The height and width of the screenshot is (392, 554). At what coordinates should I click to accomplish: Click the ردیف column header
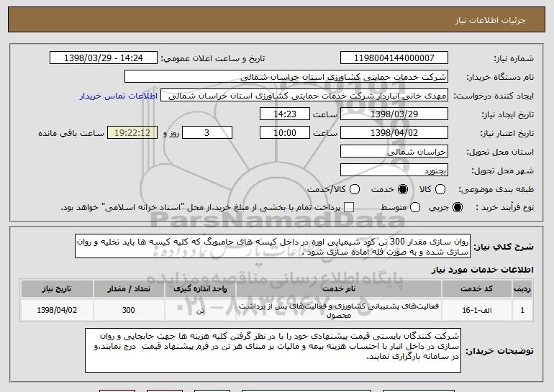(x=522, y=289)
